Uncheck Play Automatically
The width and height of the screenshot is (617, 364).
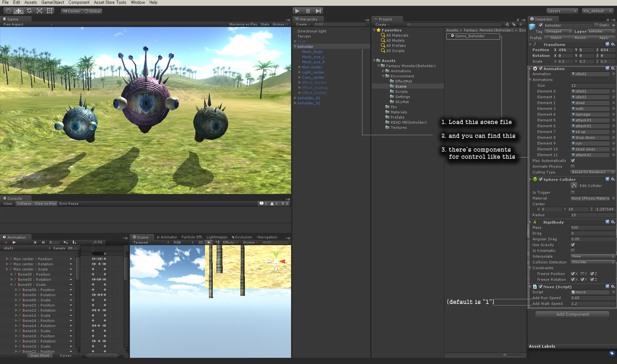(x=573, y=161)
